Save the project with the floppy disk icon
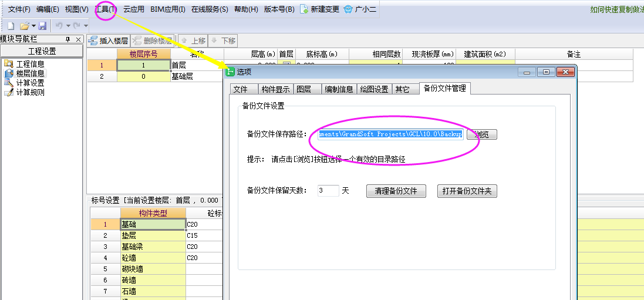The width and height of the screenshot is (644, 300). [x=42, y=26]
